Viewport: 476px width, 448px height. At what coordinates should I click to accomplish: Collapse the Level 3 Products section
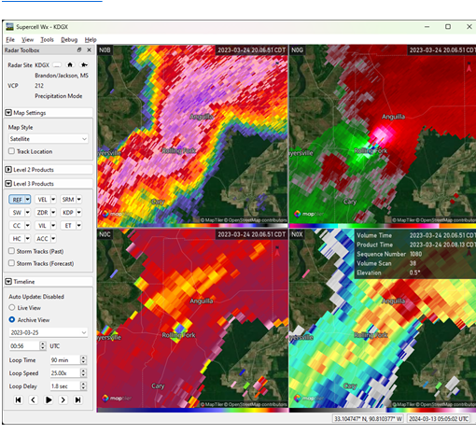click(8, 184)
